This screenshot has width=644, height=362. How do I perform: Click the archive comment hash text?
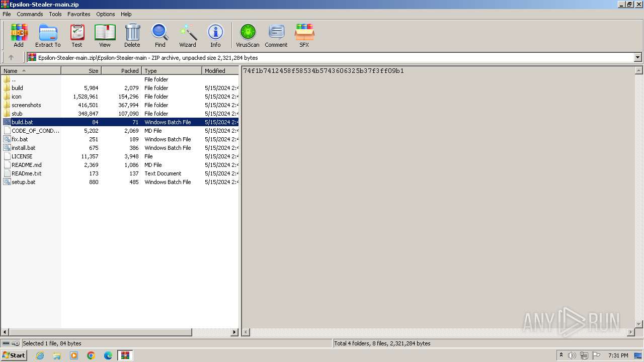tap(324, 71)
